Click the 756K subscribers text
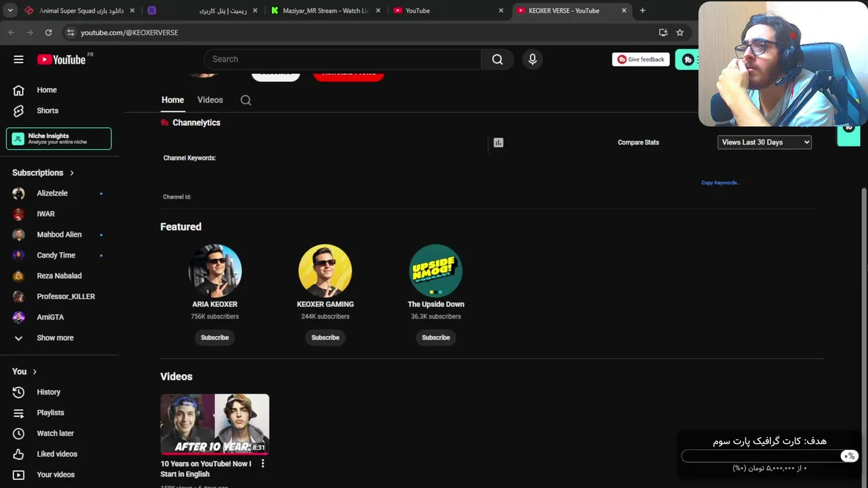 215,317
